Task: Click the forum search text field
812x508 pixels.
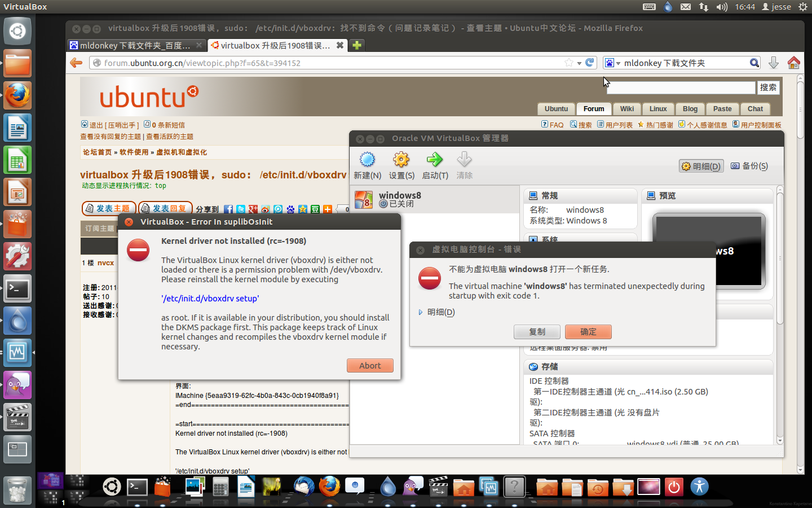Action: point(681,87)
